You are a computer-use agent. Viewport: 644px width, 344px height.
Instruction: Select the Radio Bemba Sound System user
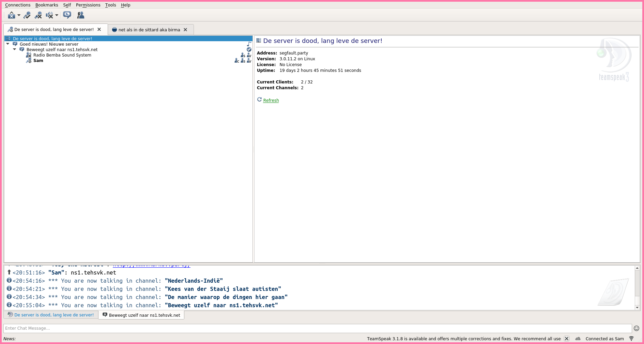[x=62, y=55]
